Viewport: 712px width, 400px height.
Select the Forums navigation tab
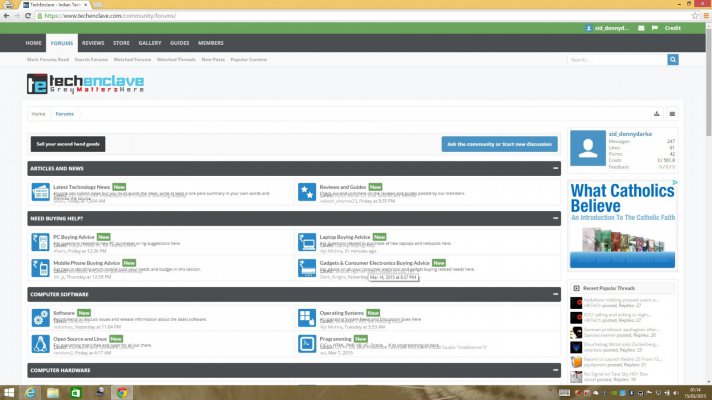62,43
